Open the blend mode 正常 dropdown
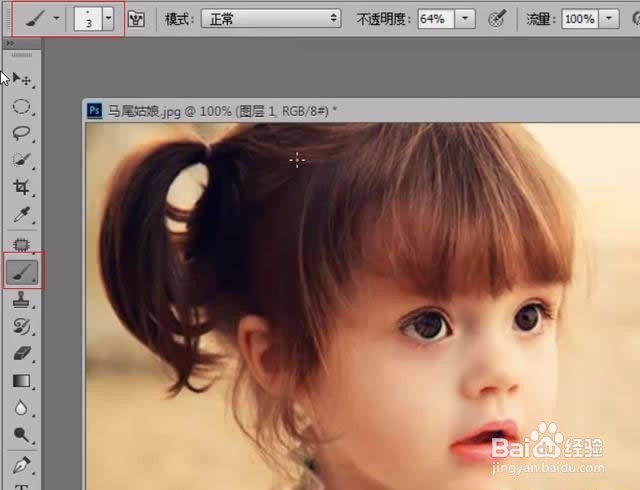 [271, 19]
